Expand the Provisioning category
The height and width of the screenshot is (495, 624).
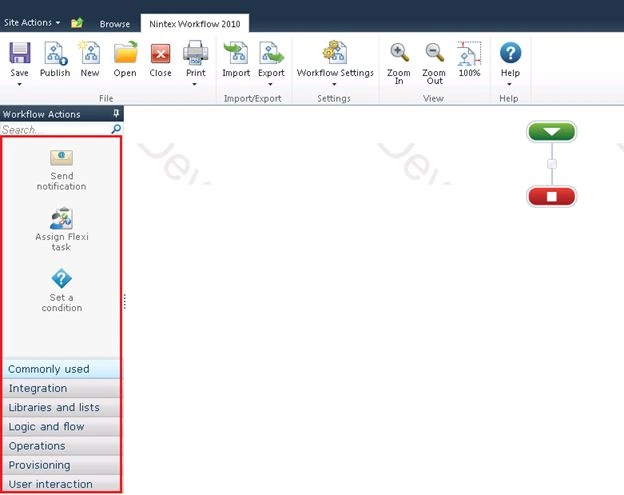pyautogui.click(x=61, y=465)
